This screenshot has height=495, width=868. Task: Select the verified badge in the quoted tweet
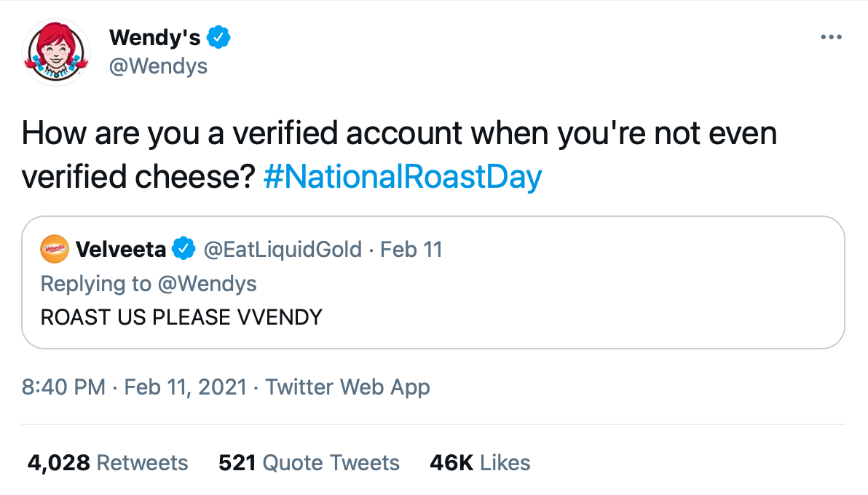pos(185,249)
